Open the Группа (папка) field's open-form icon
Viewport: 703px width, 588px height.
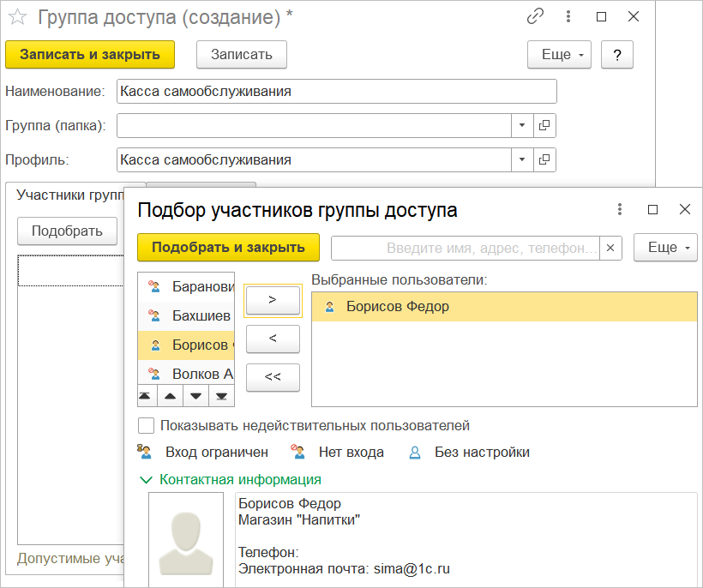(544, 125)
